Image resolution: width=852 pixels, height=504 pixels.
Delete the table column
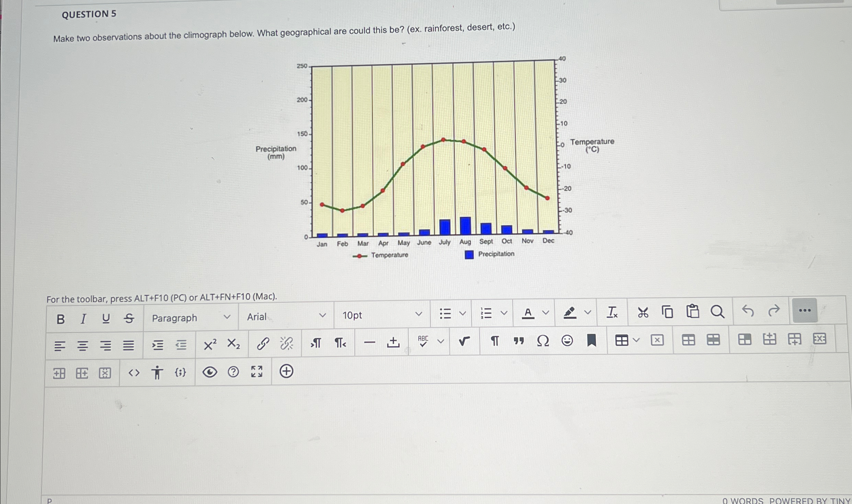pyautogui.click(x=105, y=373)
